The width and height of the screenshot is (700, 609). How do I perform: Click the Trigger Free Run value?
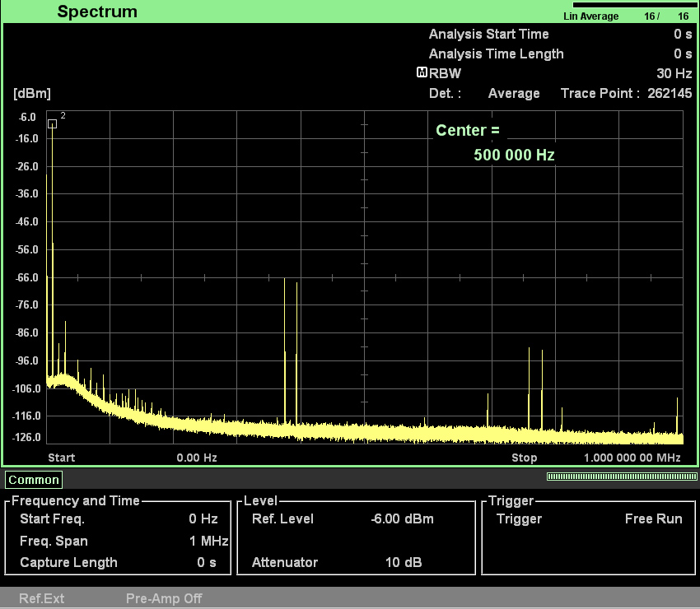pyautogui.click(x=654, y=518)
